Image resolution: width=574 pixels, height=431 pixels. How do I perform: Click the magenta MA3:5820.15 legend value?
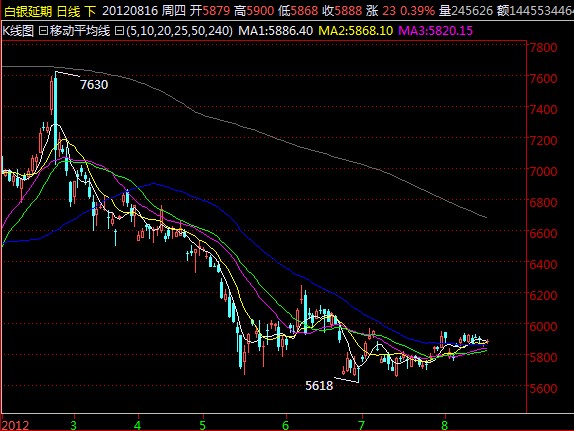[x=436, y=31]
